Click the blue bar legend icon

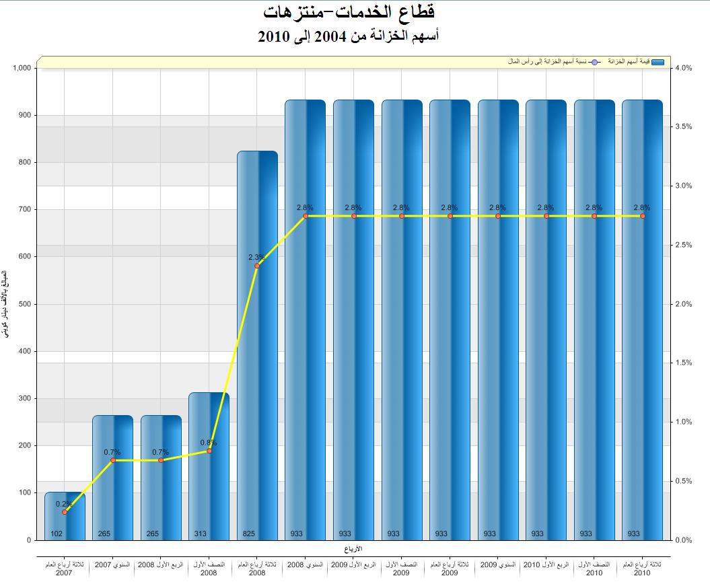pos(659,62)
